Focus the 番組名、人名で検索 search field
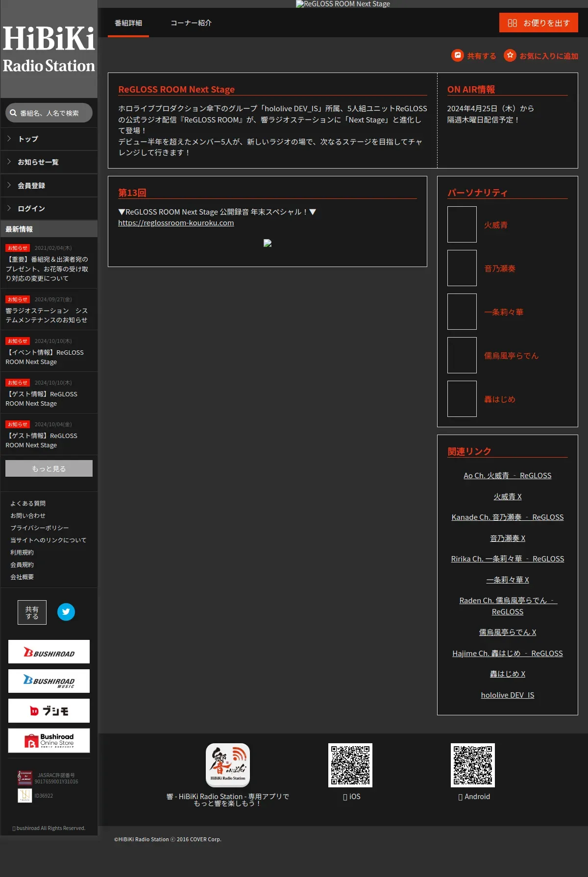 pyautogui.click(x=49, y=113)
